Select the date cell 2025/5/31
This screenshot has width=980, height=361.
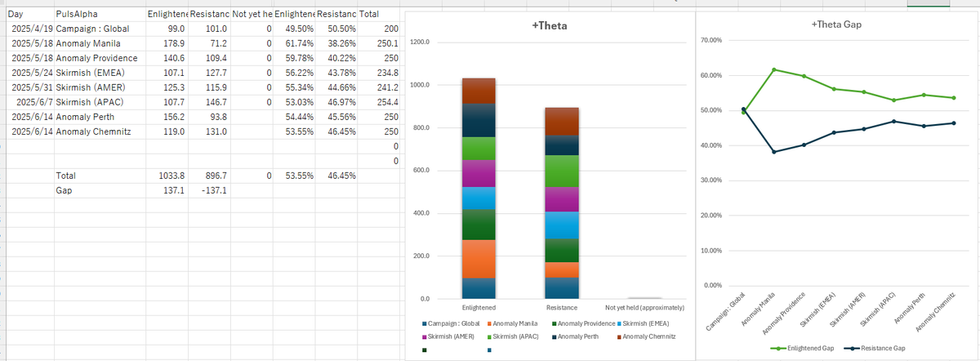pos(29,87)
